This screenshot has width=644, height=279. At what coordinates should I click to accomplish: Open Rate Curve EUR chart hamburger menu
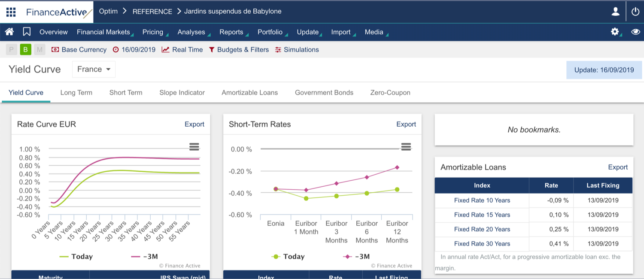194,147
